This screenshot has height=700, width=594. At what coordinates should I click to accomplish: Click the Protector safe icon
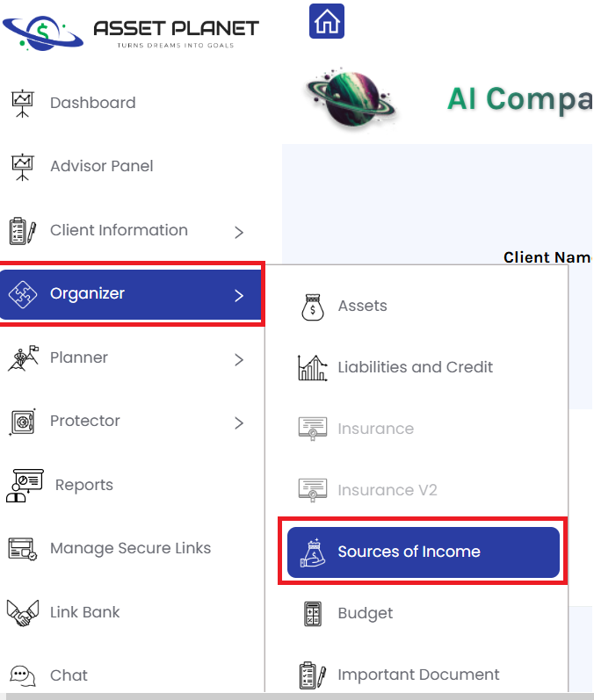click(22, 422)
